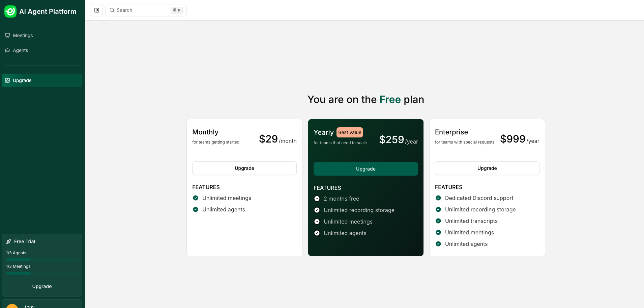Click the Meetings video icon in sidebar
The image size is (644, 308).
click(x=7, y=35)
